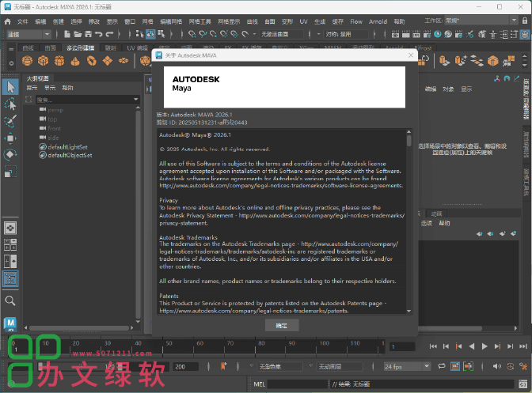The height and width of the screenshot is (393, 532).
Task: Open the shelf gear options menu
Action: pos(11,63)
